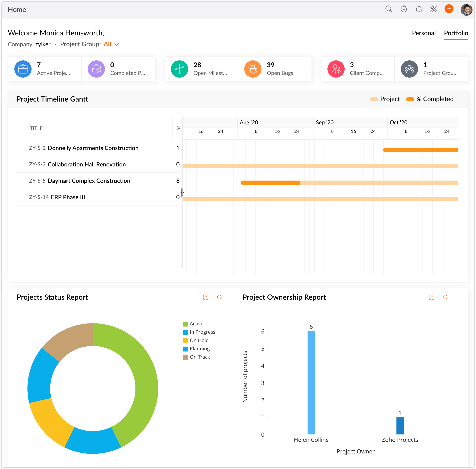Open notifications bell icon
Screen dimensions: 476x469
point(419,9)
